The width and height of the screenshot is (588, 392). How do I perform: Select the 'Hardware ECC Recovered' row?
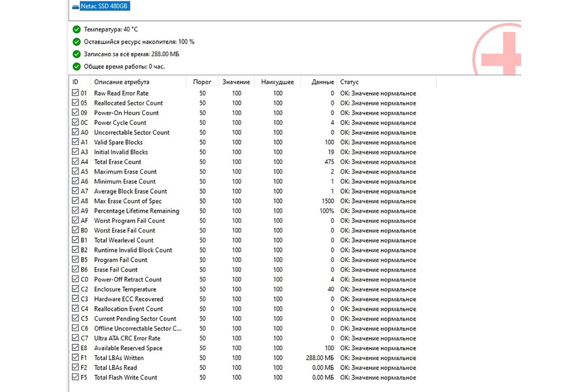click(x=244, y=299)
